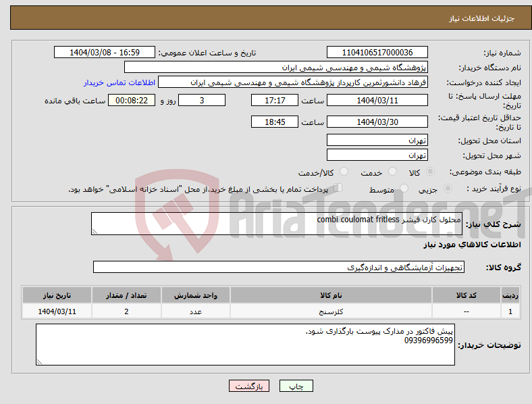Viewport: 532px width, 404px height.
Task: Click the quantity cell showing 2
Action: (126, 311)
